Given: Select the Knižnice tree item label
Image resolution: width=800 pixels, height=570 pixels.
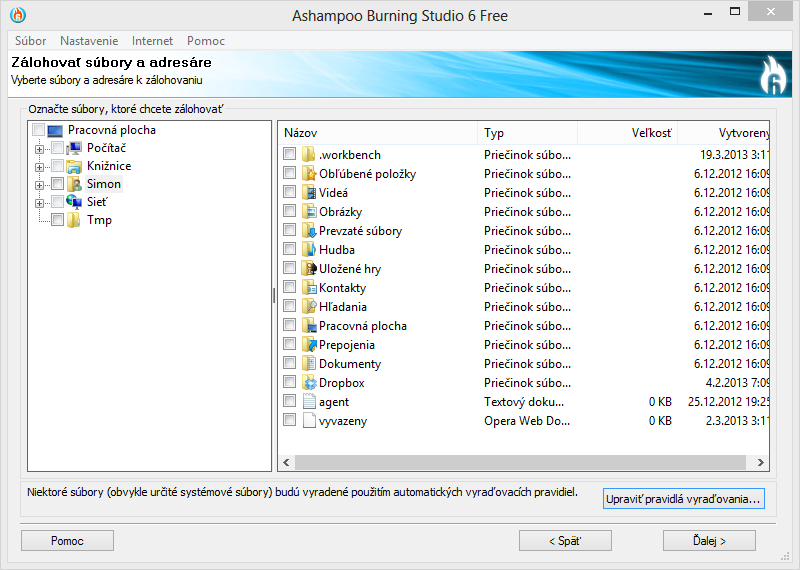Looking at the screenshot, I should [109, 166].
